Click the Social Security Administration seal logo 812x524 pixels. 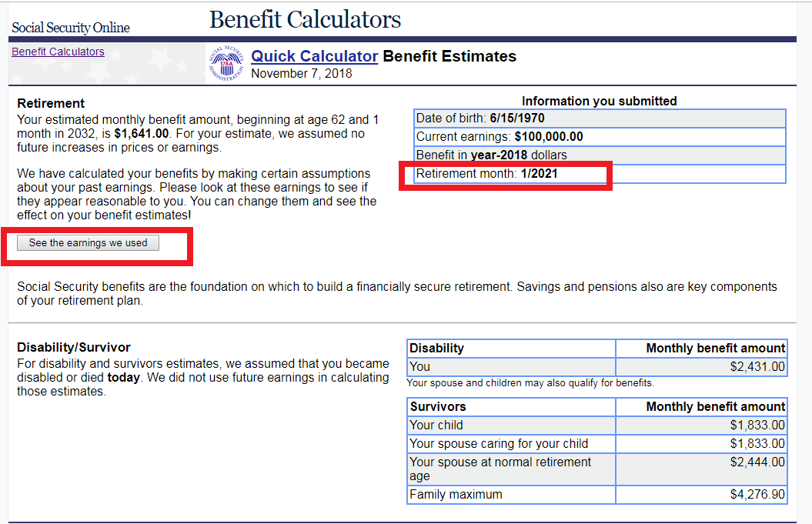(x=226, y=63)
